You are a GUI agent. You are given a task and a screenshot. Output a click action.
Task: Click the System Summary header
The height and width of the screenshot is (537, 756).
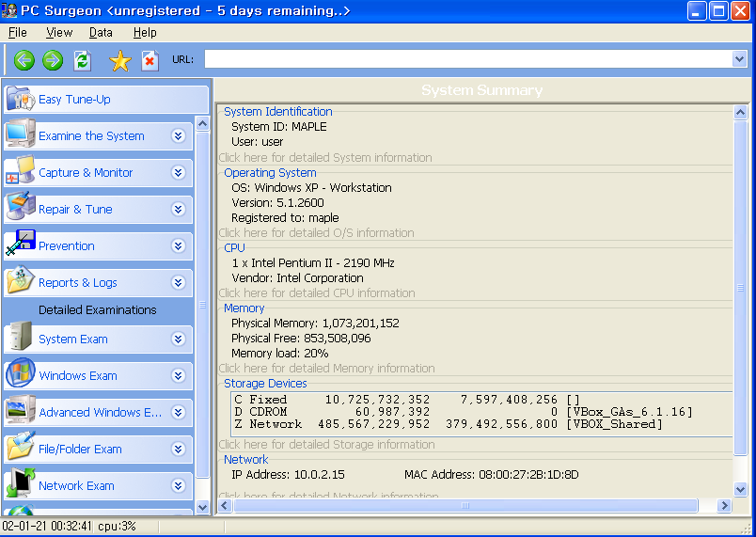[x=481, y=90]
